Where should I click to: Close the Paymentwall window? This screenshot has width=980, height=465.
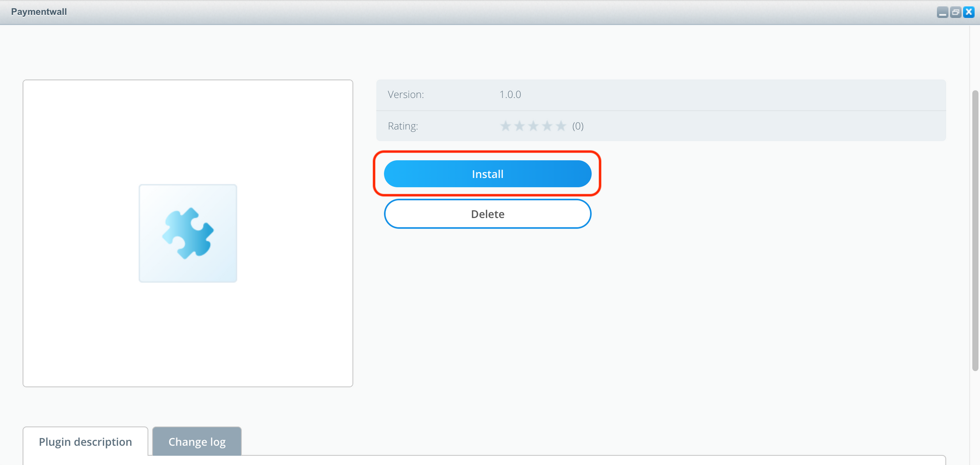(x=969, y=12)
